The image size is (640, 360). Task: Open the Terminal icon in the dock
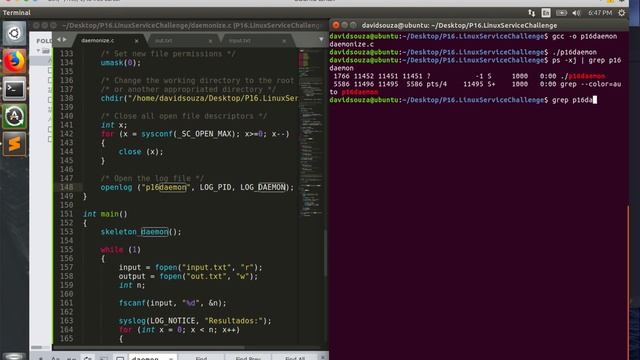(x=14, y=89)
